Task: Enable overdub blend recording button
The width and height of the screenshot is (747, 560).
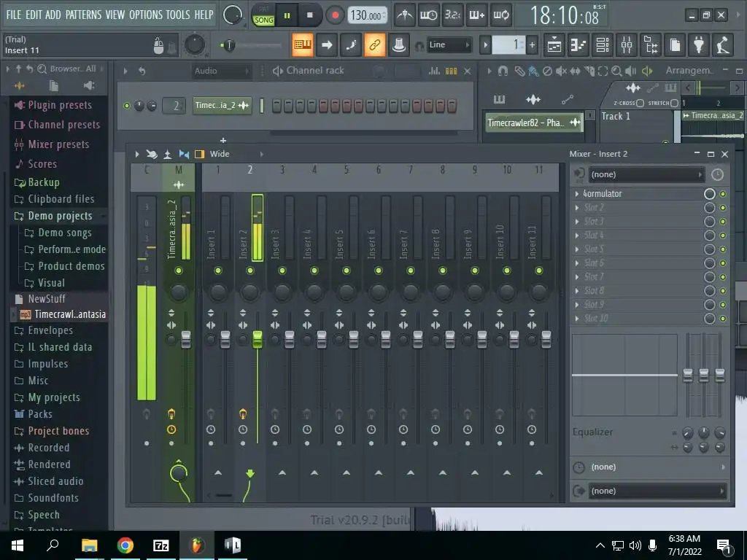Action: (477, 15)
